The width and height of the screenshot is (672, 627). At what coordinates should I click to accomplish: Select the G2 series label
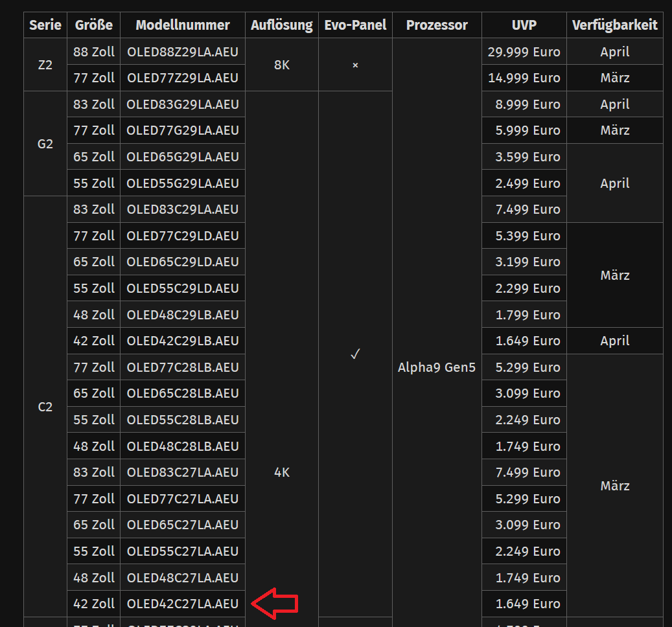point(45,144)
